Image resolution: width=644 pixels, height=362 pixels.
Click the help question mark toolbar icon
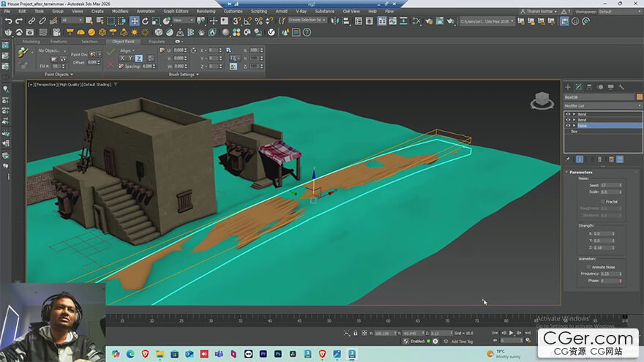click(x=307, y=32)
